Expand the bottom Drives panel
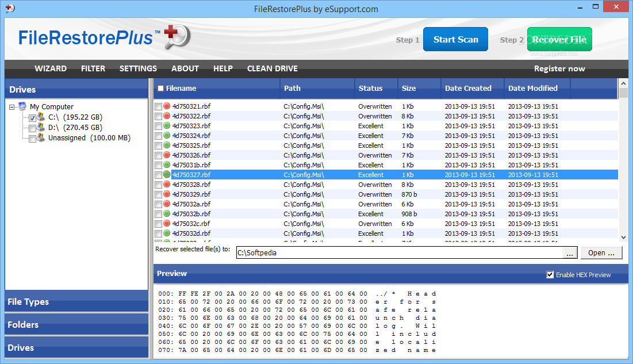This screenshot has width=633, height=364. tap(76, 347)
